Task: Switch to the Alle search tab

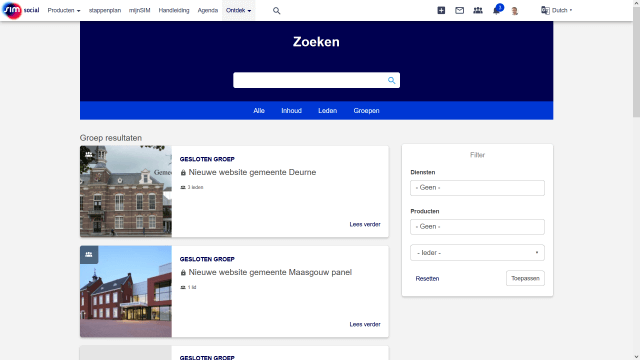Action: point(259,111)
